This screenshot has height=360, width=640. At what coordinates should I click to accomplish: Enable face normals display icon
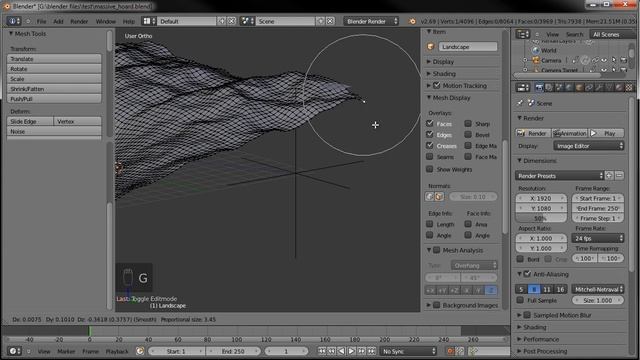439,197
